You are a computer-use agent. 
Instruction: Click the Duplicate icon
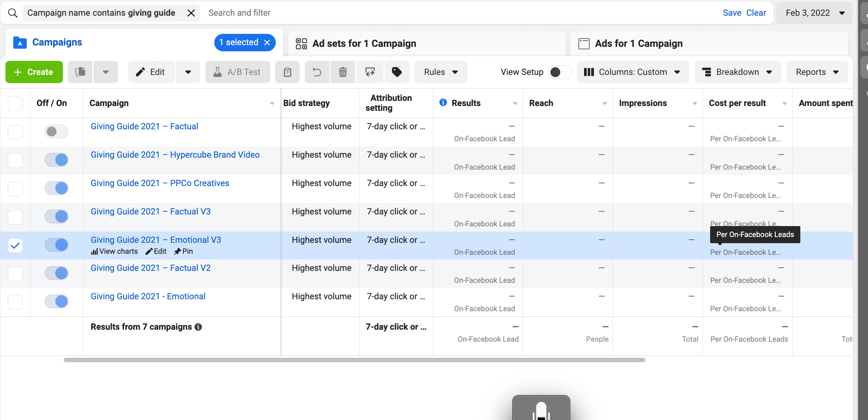[80, 72]
